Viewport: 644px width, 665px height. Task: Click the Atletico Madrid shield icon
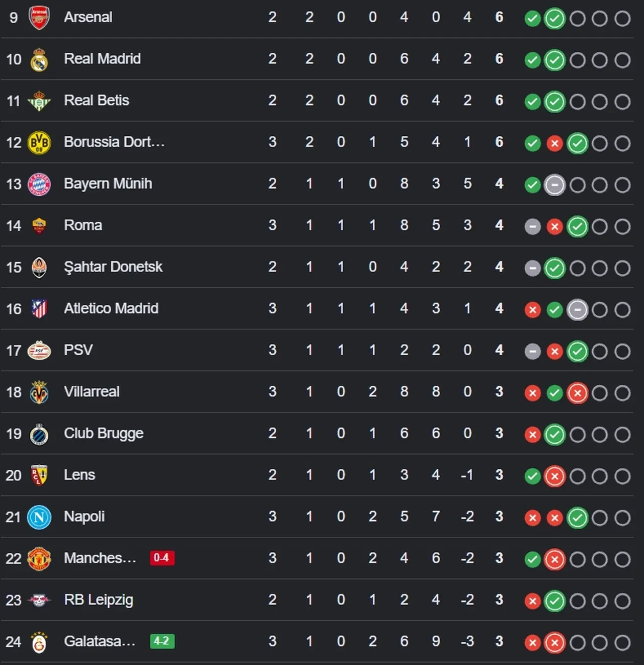[x=39, y=309]
